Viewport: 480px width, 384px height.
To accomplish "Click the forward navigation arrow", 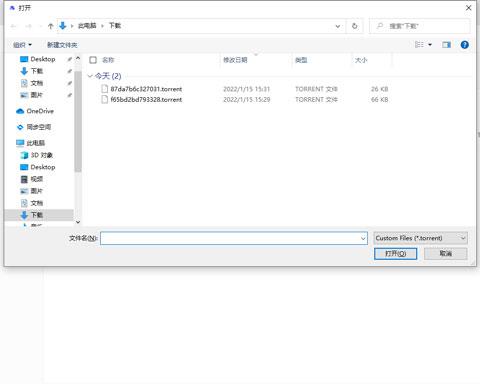I will tap(29, 26).
